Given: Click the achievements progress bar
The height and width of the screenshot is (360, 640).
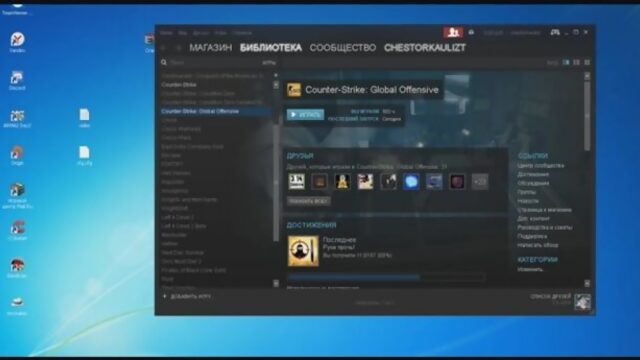Looking at the screenshot, I should pos(386,277).
